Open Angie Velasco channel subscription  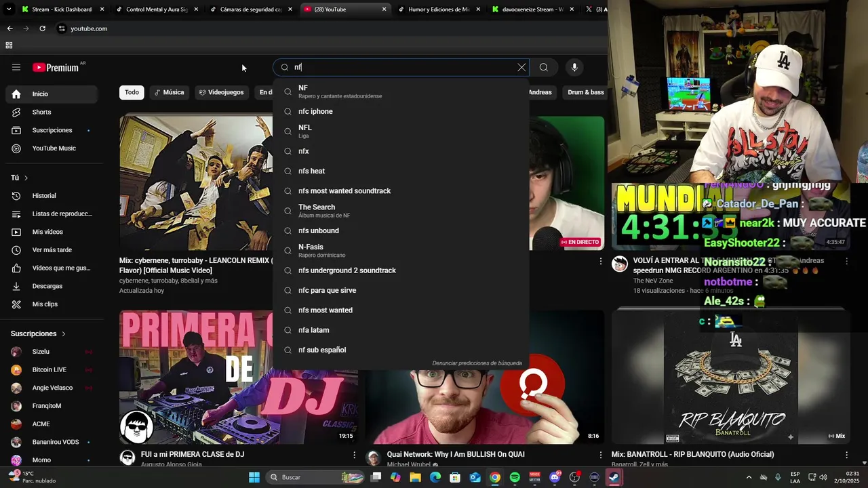52,388
